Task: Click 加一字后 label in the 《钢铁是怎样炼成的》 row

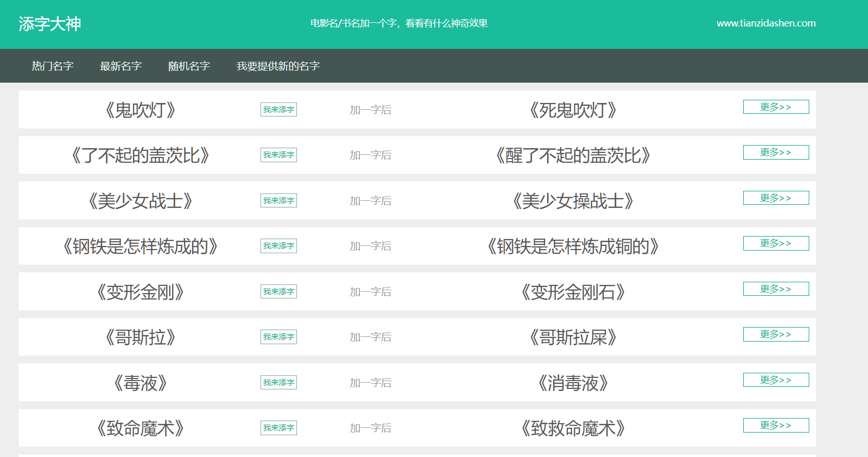Action: pyautogui.click(x=370, y=246)
